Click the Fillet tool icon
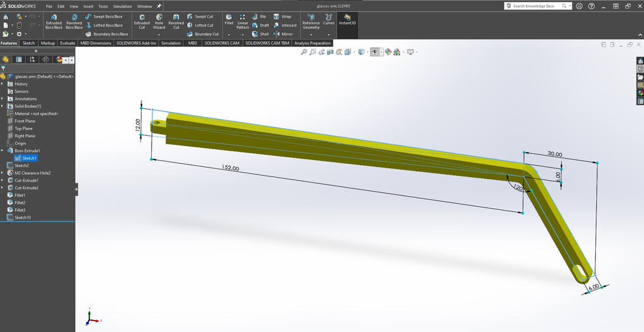644x332 pixels. point(229,19)
